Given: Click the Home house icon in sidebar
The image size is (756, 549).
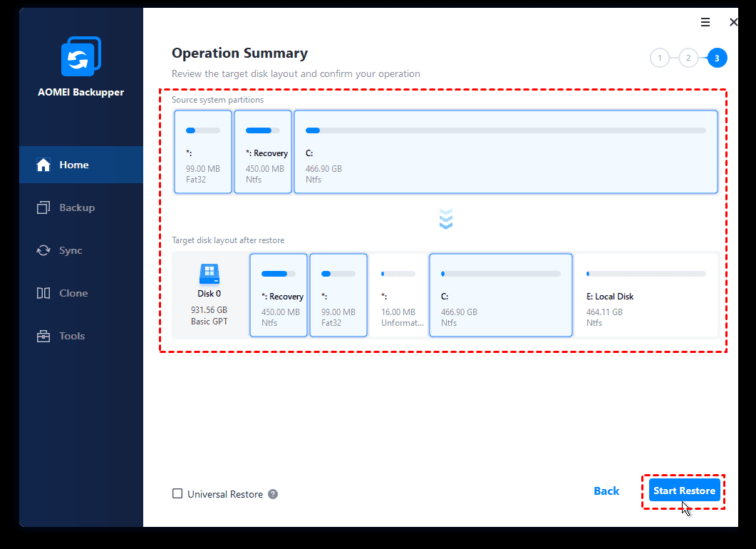Looking at the screenshot, I should point(43,165).
